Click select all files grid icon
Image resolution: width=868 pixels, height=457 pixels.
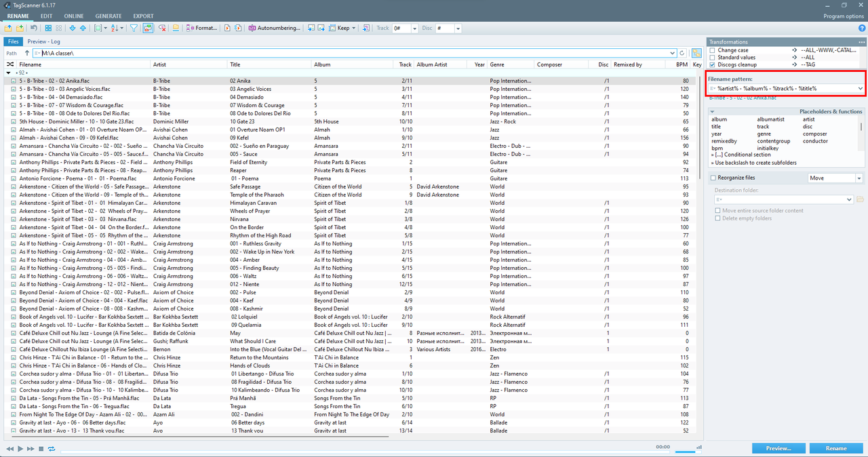pos(48,28)
